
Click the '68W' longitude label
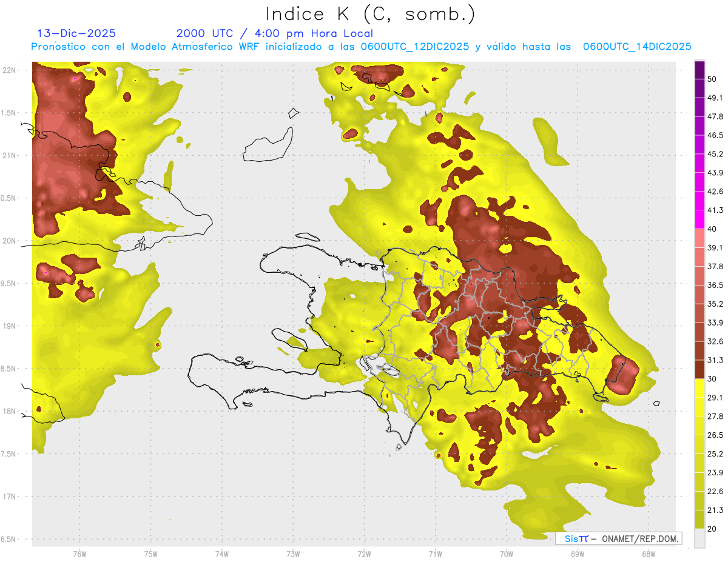[x=648, y=554]
